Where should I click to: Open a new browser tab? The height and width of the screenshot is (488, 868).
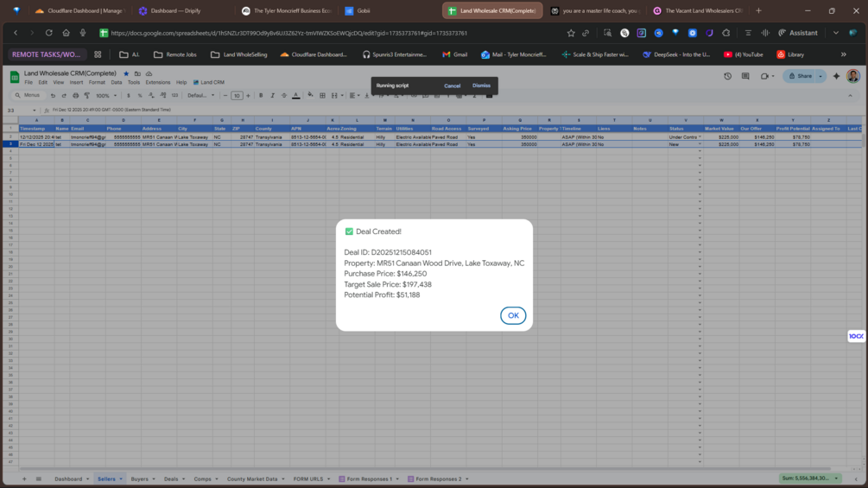(x=758, y=10)
